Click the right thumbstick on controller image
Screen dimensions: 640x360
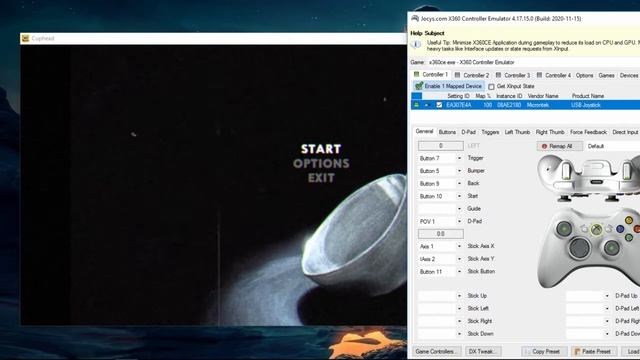pyautogui.click(x=611, y=247)
